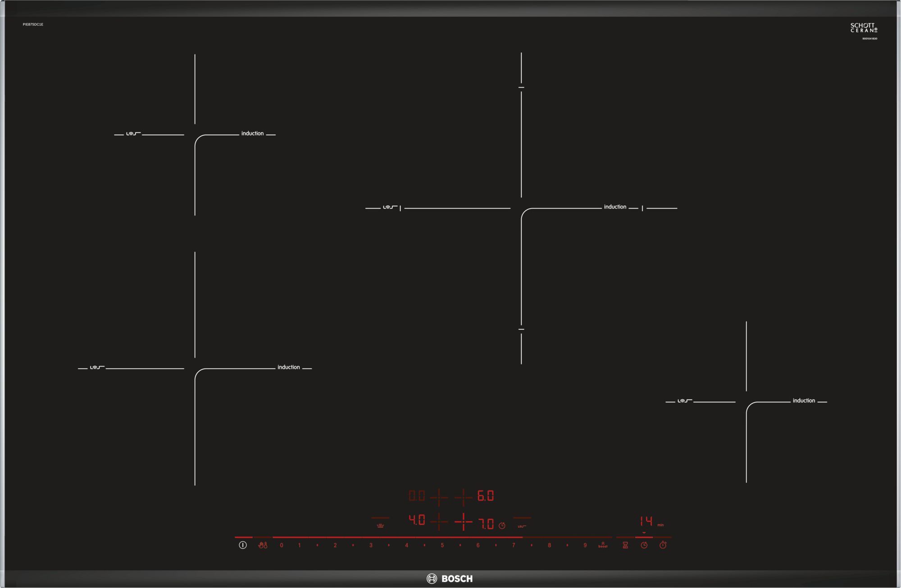The height and width of the screenshot is (588, 901).
Task: Select the rear-left hob cross showing 0.0
Action: 439,497
